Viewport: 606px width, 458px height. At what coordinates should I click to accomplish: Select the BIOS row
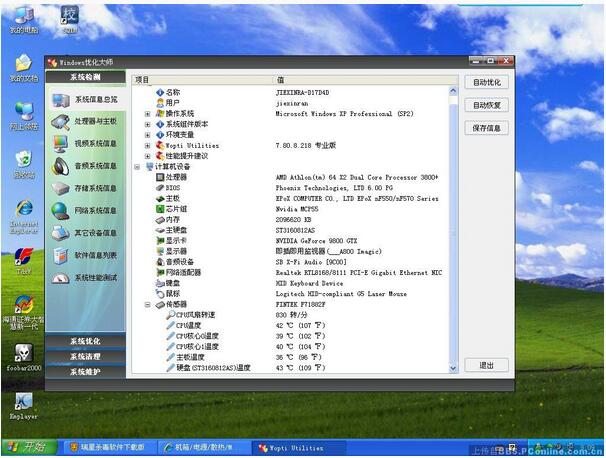(x=291, y=188)
